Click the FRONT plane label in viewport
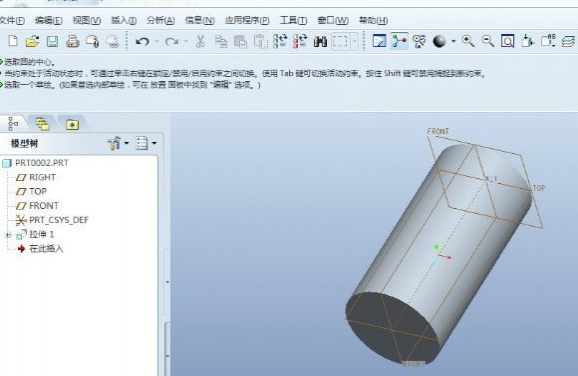 tap(438, 131)
